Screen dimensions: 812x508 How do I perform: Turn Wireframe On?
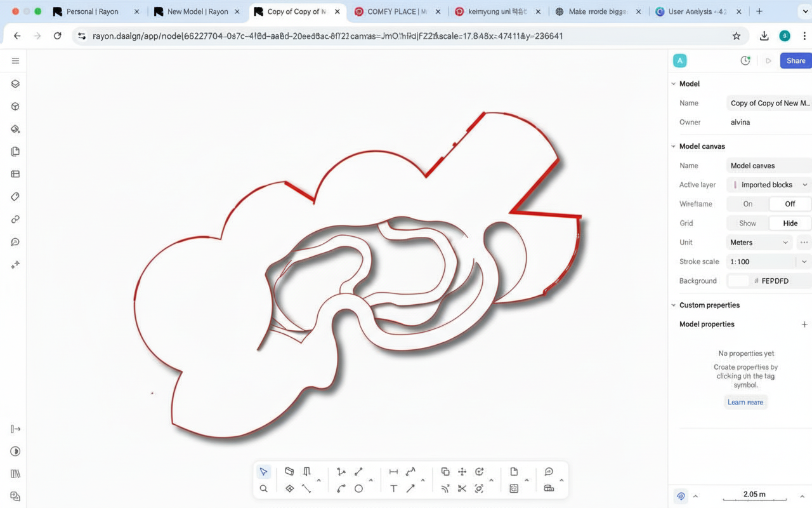(747, 204)
